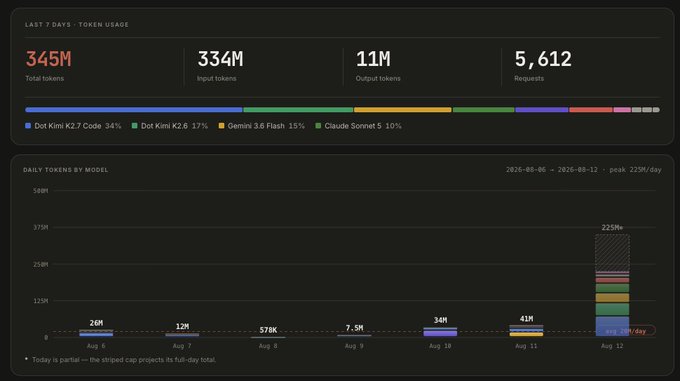Click the 225M* projected value label
680x381 pixels.
612,228
